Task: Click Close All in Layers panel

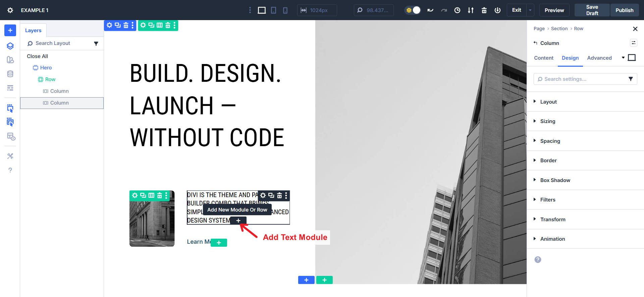Action: click(37, 56)
